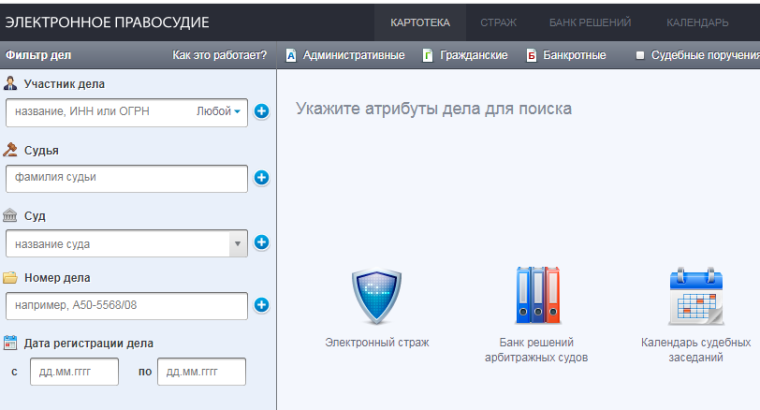This screenshot has height=410, width=760.
Task: Expand the Любой participant type dropdown
Action: tap(220, 112)
